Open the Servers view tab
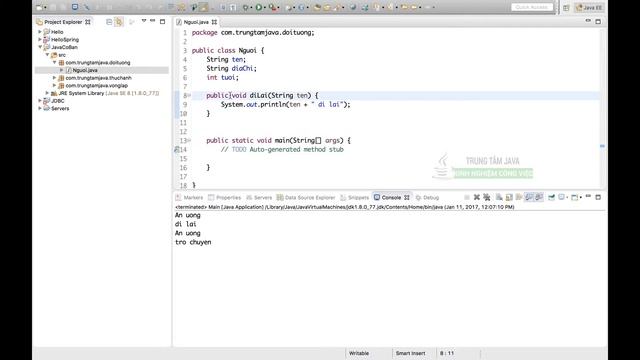Screen dimensions: 640x360 (259, 198)
